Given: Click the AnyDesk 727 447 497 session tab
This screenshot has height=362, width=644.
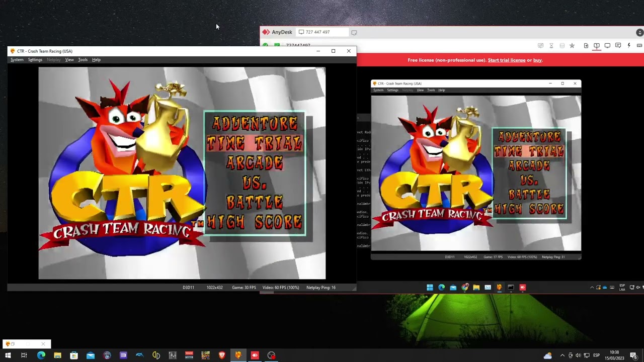Looking at the screenshot, I should 321,32.
